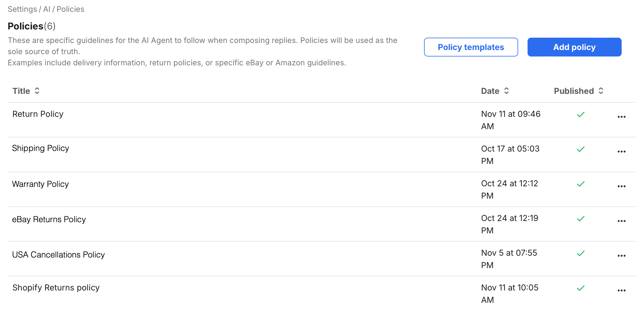Click the green checkmark beside Warranty Policy

(x=581, y=184)
